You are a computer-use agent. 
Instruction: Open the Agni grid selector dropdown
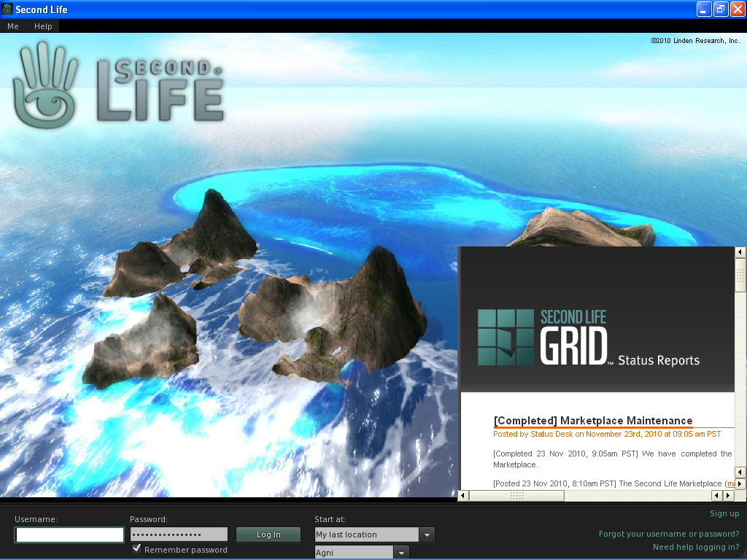tap(401, 553)
